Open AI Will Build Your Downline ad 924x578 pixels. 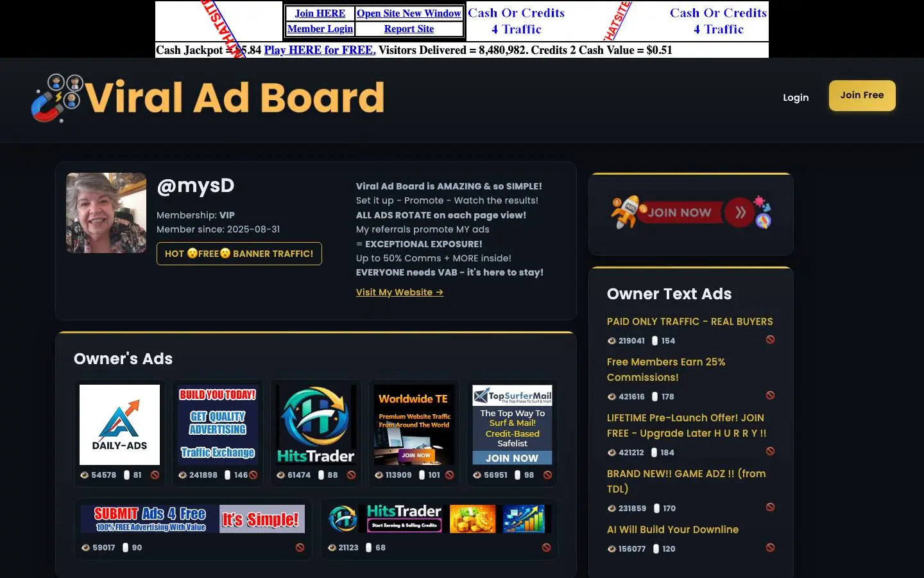tap(672, 529)
